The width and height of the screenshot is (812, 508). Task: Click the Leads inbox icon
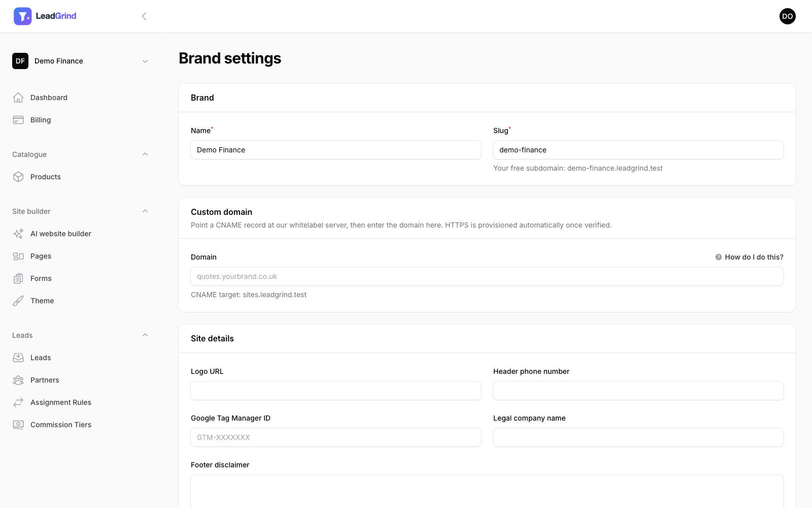click(x=18, y=358)
